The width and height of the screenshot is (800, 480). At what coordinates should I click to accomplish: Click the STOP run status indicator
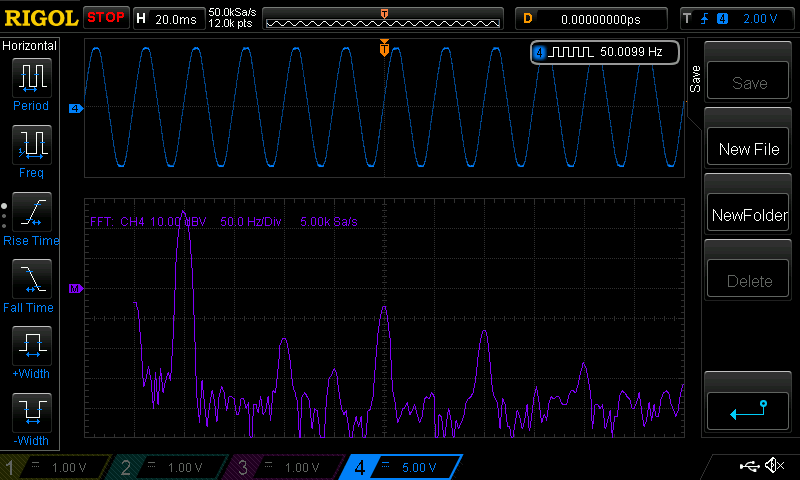(105, 18)
